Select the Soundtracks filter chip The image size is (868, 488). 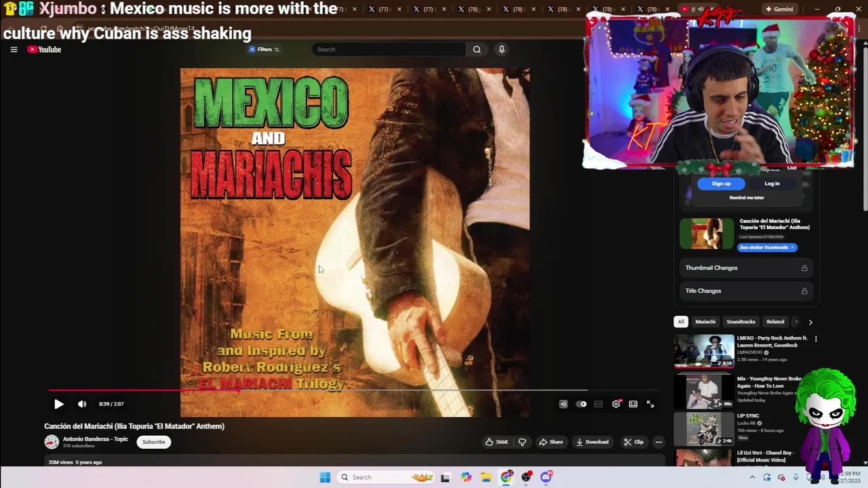tap(741, 322)
